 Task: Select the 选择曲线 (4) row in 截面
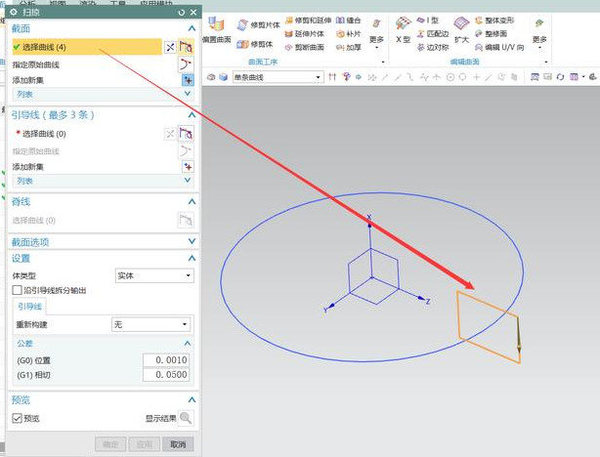[87, 47]
